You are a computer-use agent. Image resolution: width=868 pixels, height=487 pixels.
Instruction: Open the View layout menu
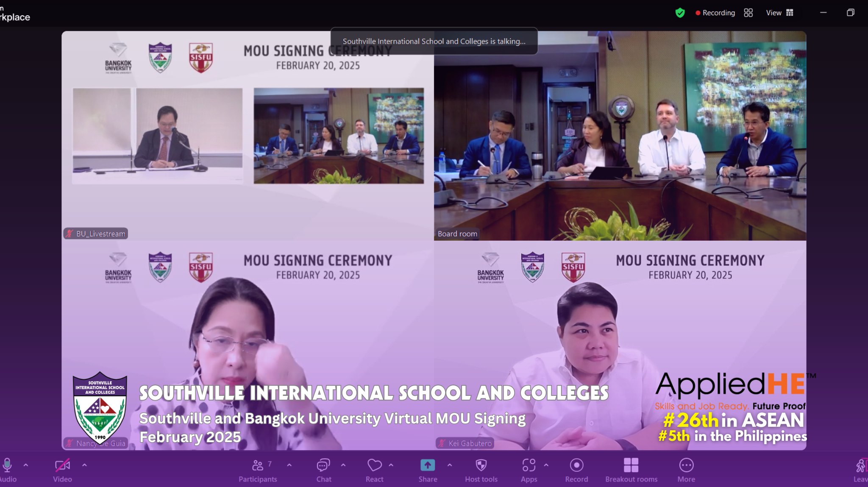[x=779, y=13]
